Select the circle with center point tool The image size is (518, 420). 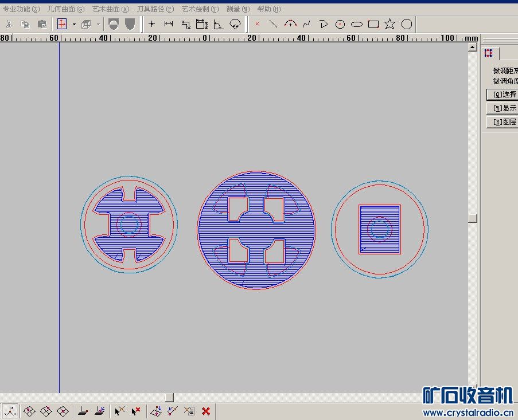point(340,24)
